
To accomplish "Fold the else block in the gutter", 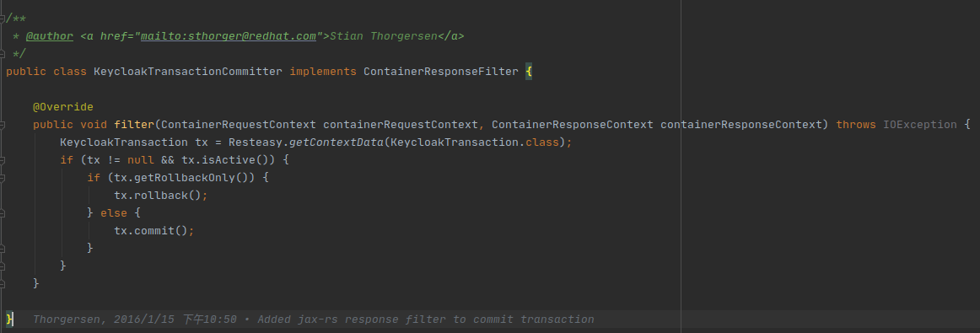I will tap(3, 213).
